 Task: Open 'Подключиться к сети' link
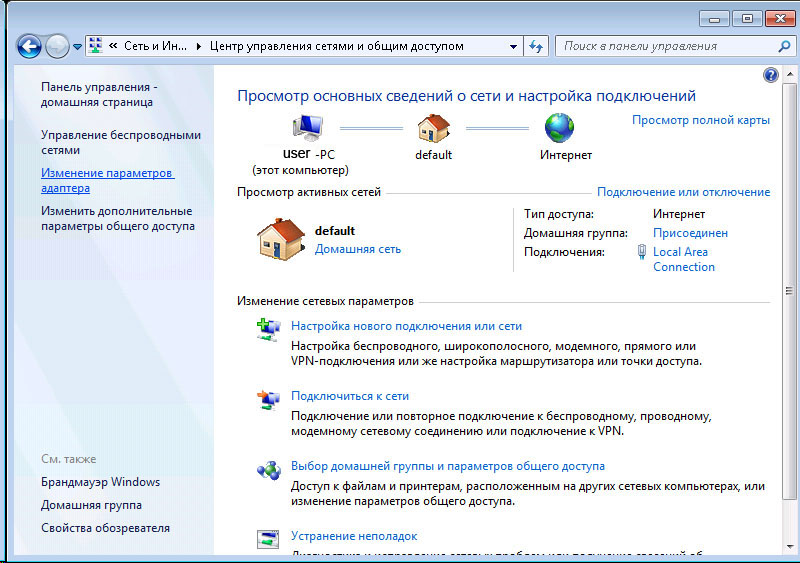350,396
